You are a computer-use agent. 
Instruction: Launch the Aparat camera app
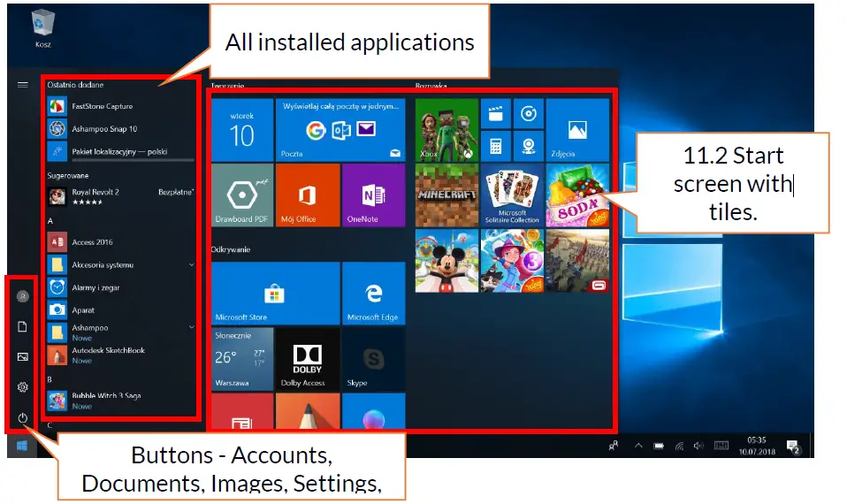(120, 310)
